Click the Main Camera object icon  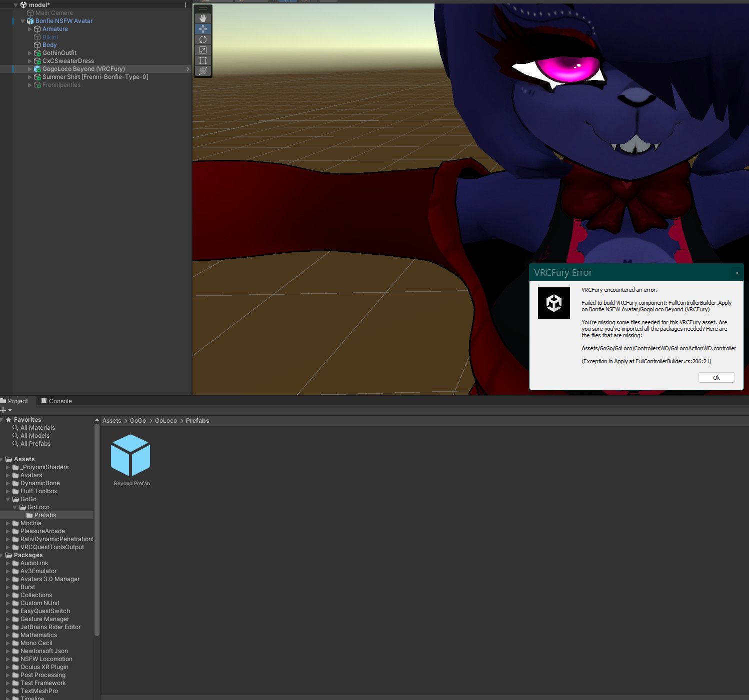tap(30, 13)
